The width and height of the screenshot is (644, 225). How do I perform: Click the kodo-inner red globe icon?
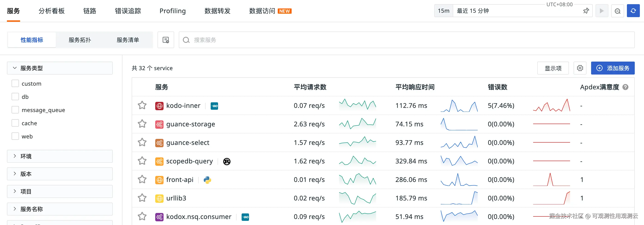coord(159,106)
